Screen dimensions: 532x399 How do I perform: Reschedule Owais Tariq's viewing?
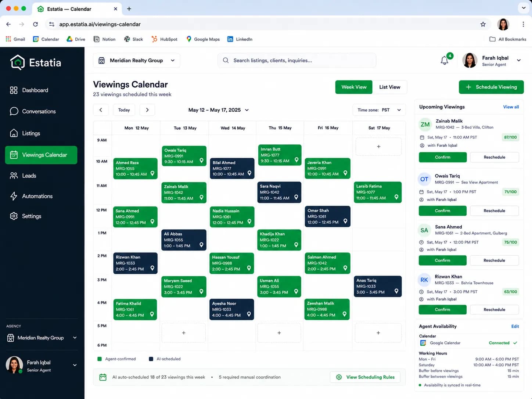point(494,211)
